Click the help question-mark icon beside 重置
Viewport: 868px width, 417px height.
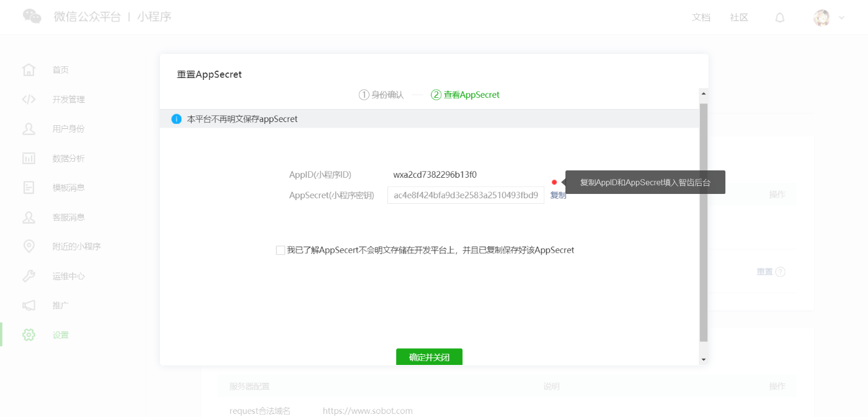pos(781,271)
